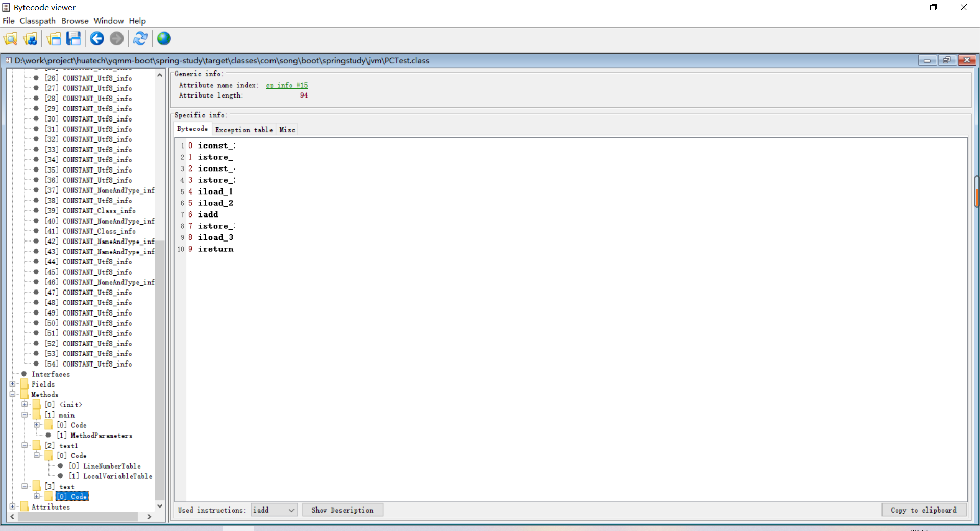Open the Browse menu
This screenshot has height=531, width=980.
(75, 21)
